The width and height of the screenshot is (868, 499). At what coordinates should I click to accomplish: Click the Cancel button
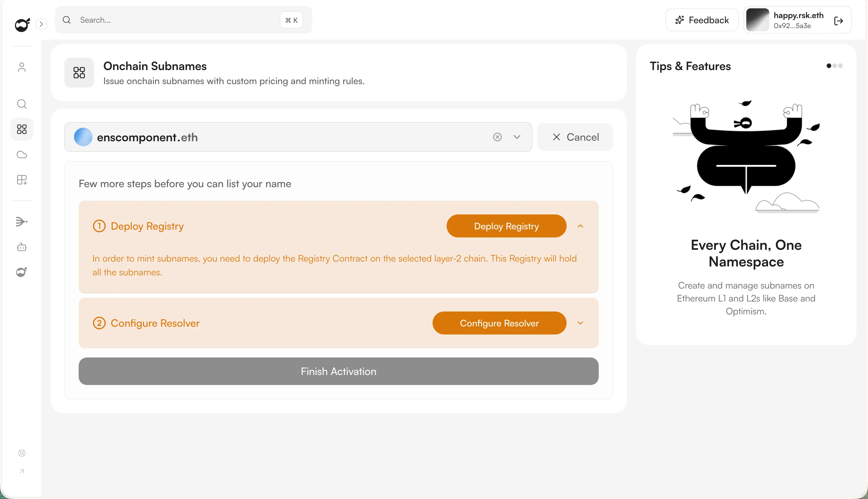575,137
